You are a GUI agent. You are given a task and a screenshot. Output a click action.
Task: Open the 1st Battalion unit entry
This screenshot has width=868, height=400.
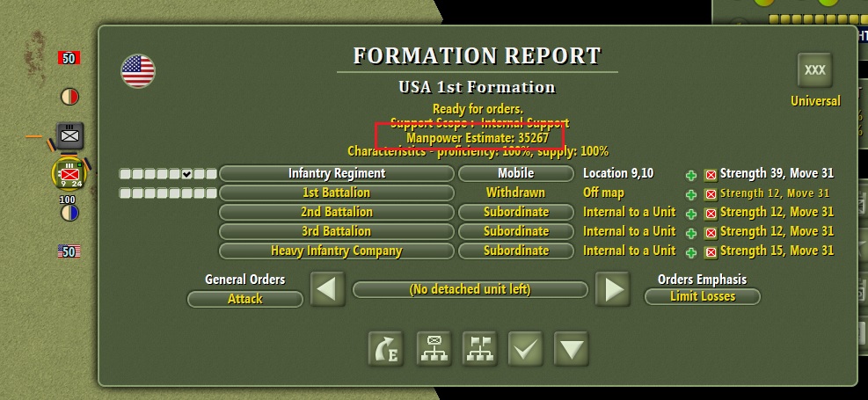pyautogui.click(x=337, y=193)
